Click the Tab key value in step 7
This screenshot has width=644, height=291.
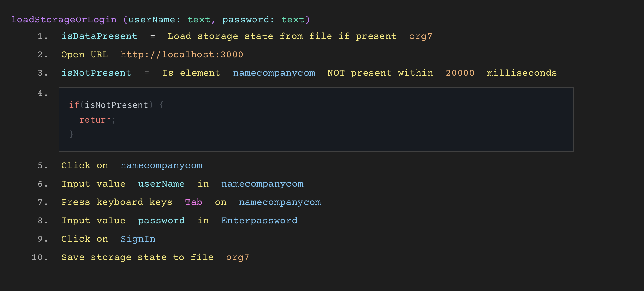193,202
